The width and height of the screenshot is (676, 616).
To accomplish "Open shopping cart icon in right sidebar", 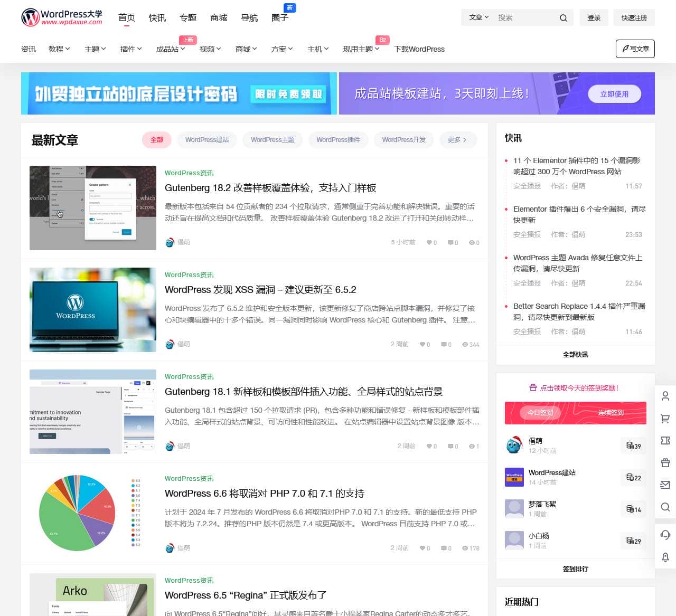I will (665, 418).
